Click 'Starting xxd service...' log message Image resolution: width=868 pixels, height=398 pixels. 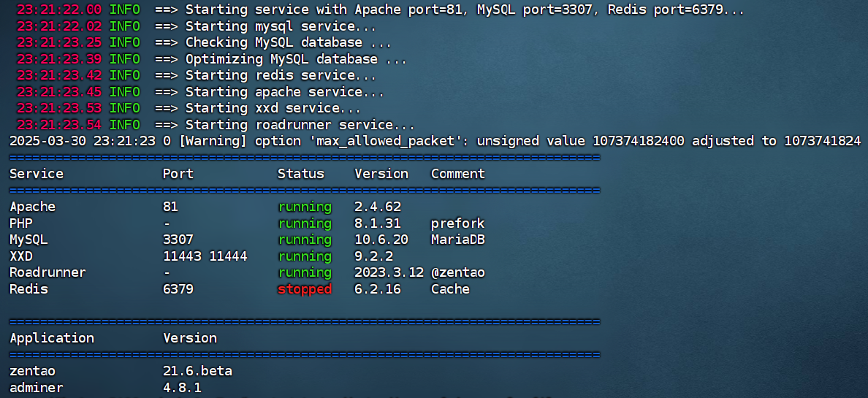(x=273, y=108)
